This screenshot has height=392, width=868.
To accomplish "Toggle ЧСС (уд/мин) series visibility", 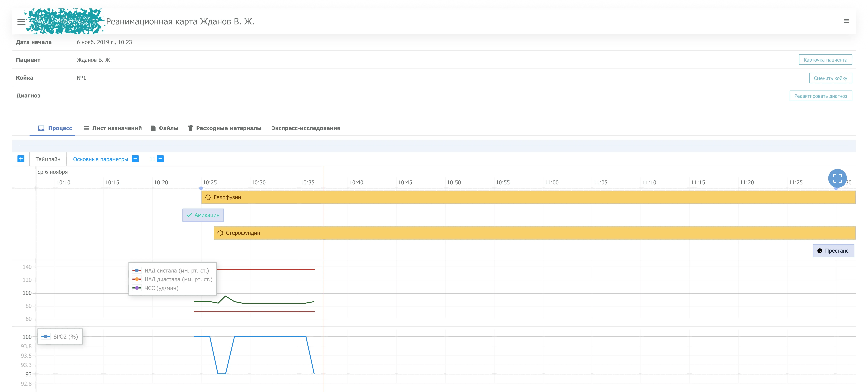I will click(x=156, y=288).
